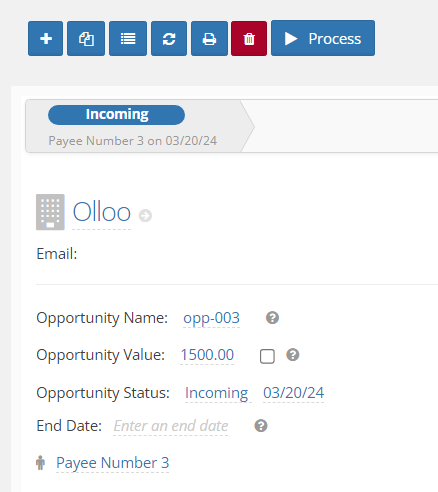Toggle the Opportunity Value checkbox
Screen dimensions: 438x492
point(267,356)
